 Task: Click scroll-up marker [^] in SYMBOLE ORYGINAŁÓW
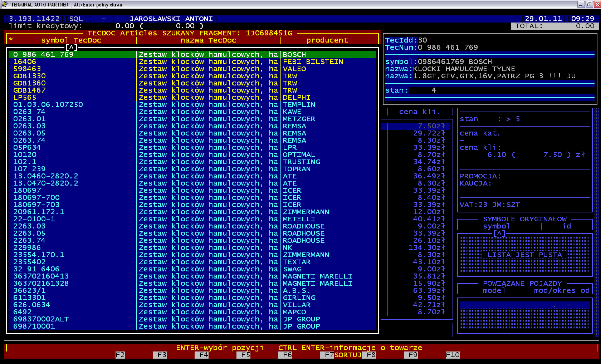coord(499,233)
